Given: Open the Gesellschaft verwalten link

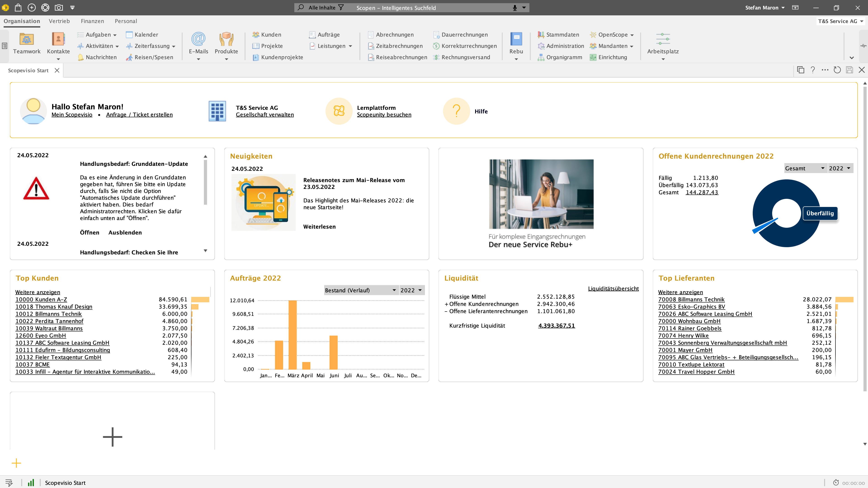Looking at the screenshot, I should point(265,115).
